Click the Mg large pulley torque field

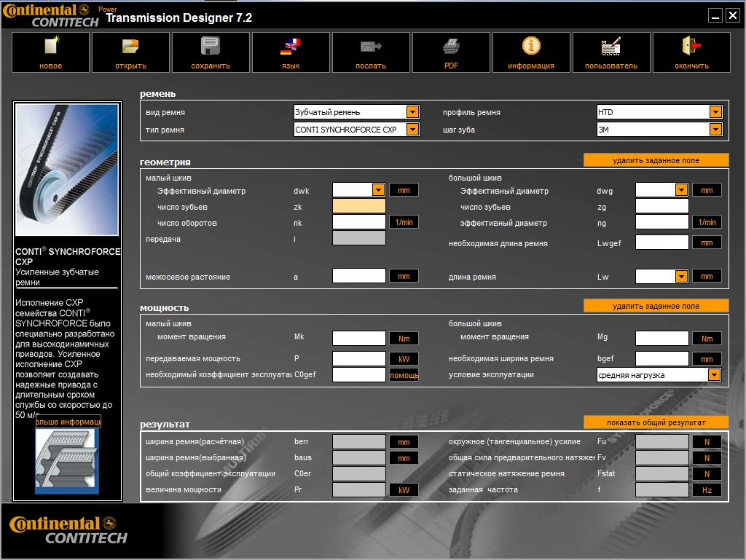[661, 339]
